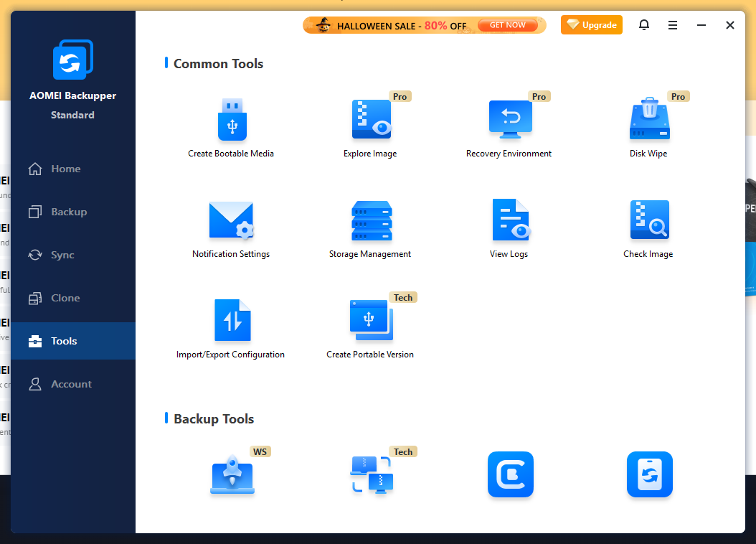Open the notification bell
This screenshot has height=544, width=756.
tap(643, 24)
